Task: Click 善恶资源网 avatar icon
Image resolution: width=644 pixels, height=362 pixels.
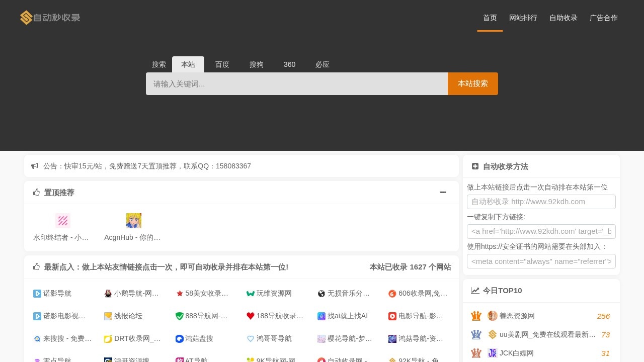Action: click(493, 316)
